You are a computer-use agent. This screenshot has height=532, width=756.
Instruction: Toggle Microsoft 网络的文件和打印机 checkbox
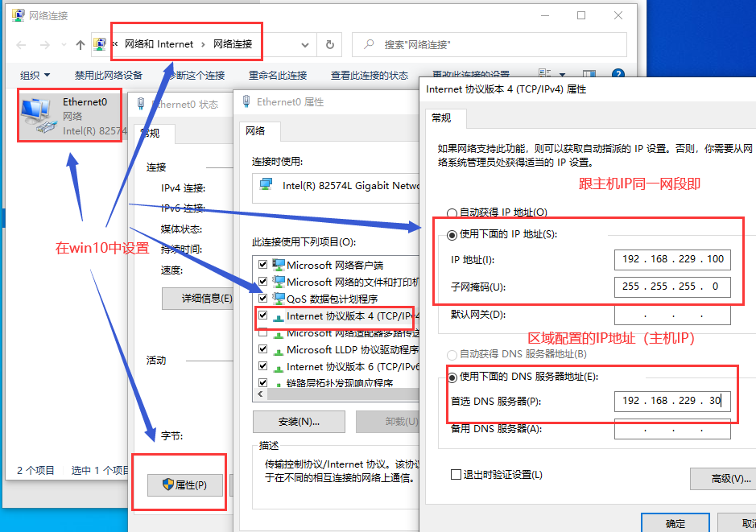tap(262, 281)
